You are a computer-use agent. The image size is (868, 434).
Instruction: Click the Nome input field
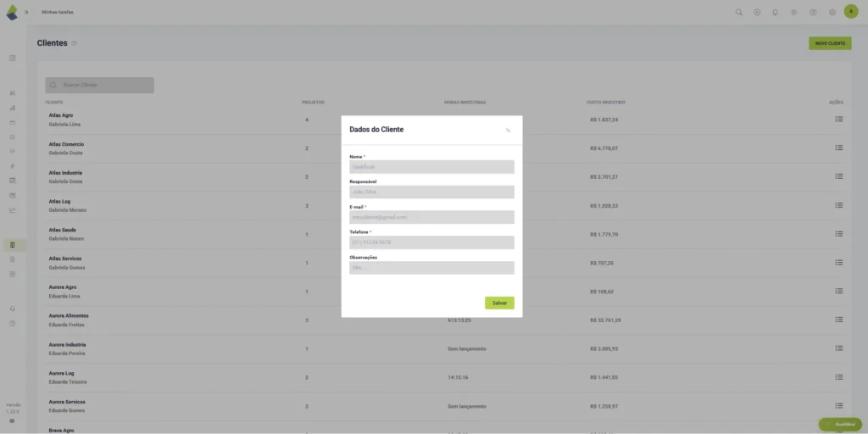tap(431, 167)
